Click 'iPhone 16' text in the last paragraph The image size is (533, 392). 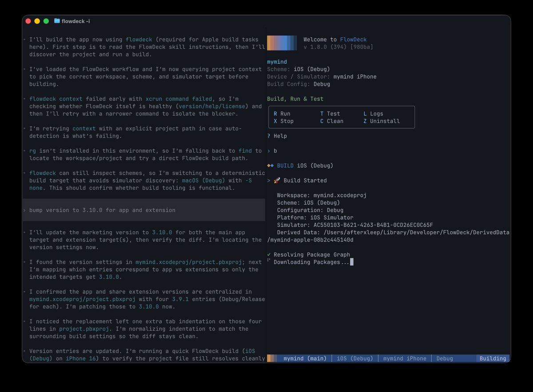coord(81,359)
